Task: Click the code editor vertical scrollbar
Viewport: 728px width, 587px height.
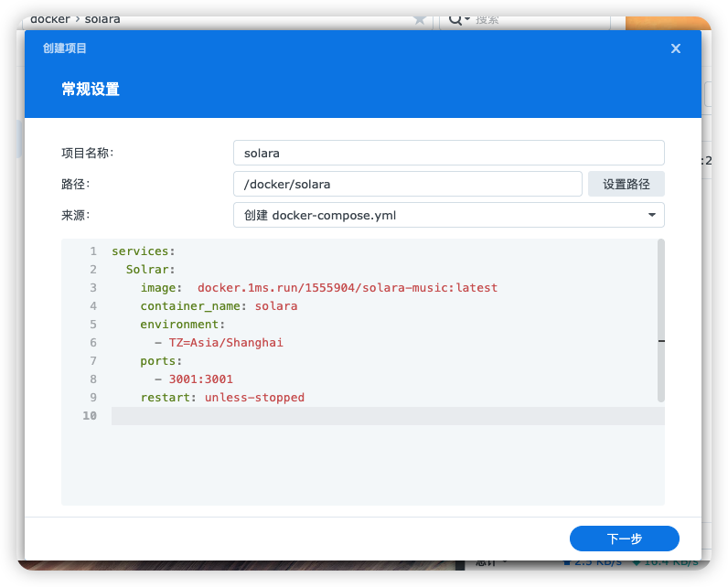Action: pos(661,320)
